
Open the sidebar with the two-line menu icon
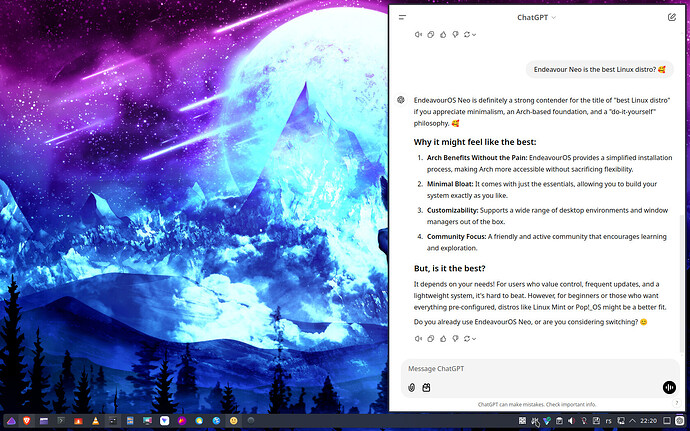[402, 18]
